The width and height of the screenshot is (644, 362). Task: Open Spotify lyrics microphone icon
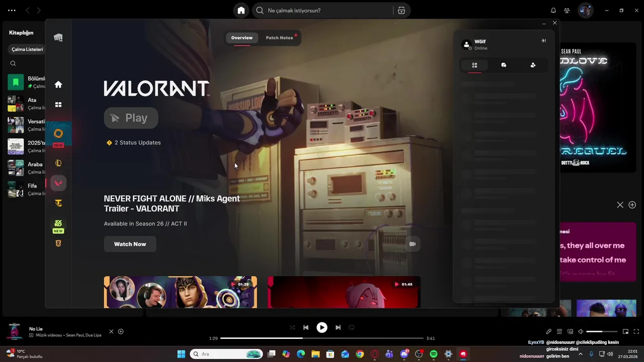549,331
